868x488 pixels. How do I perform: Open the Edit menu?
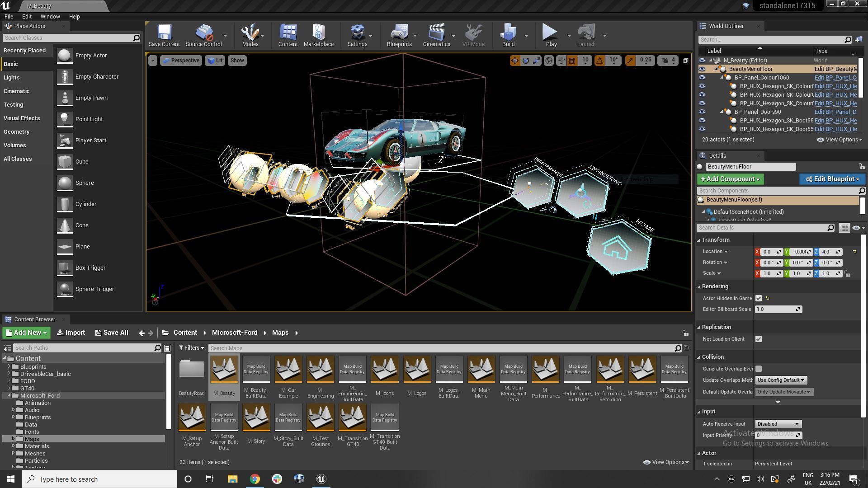coord(27,17)
